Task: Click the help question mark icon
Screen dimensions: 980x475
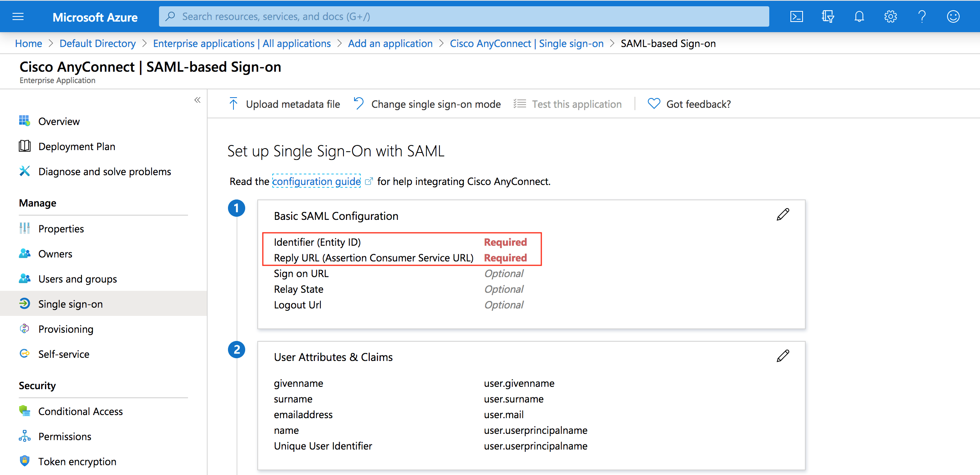Action: (x=922, y=16)
